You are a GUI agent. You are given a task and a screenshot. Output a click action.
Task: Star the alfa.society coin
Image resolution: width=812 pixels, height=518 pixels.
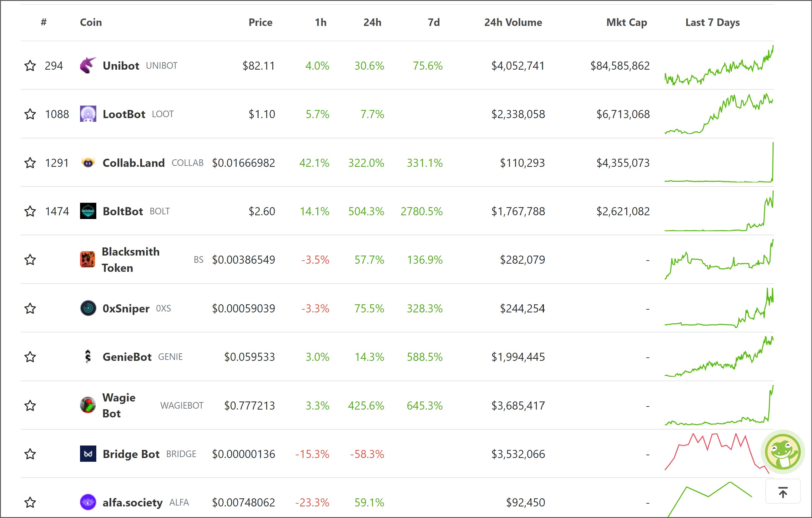30,502
